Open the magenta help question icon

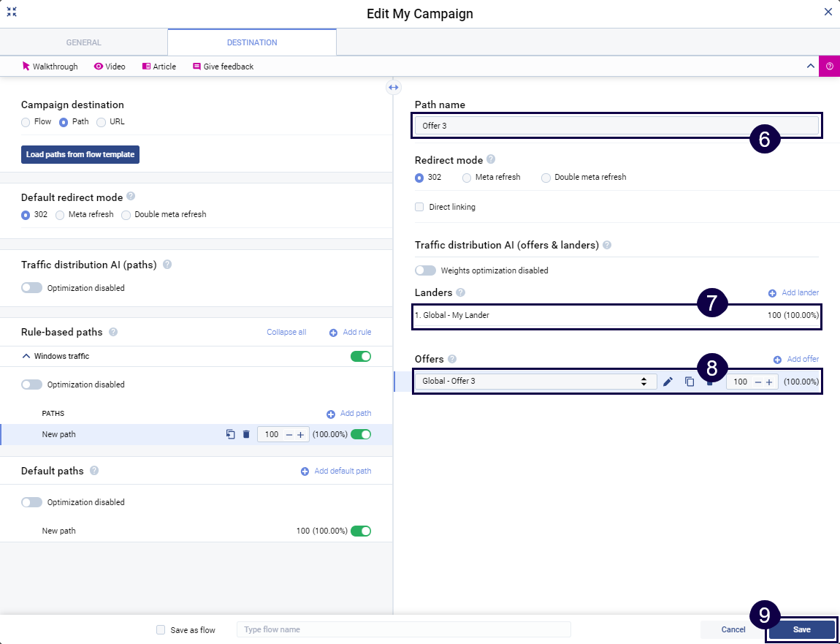tap(829, 66)
